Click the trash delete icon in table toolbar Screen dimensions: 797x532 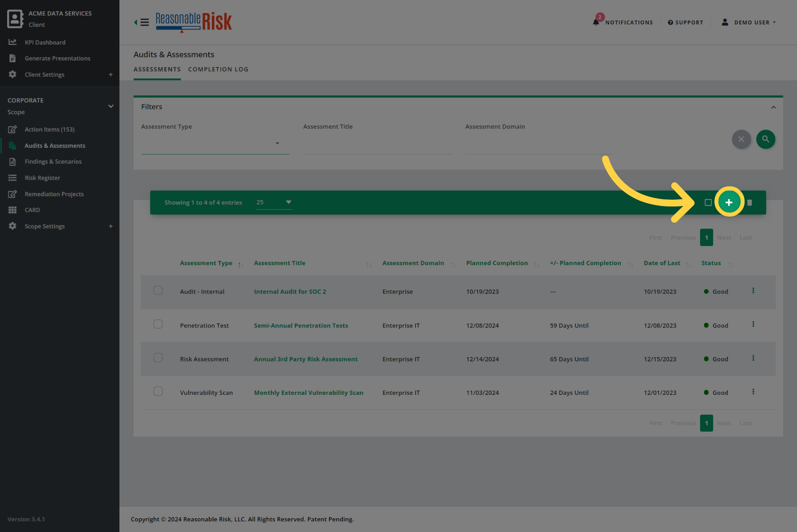(750, 203)
